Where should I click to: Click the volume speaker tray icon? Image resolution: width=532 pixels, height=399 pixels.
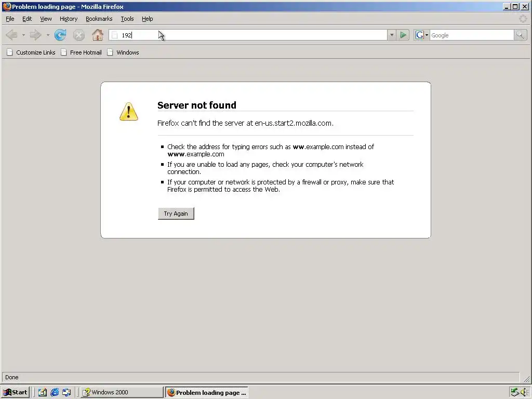coord(525,392)
